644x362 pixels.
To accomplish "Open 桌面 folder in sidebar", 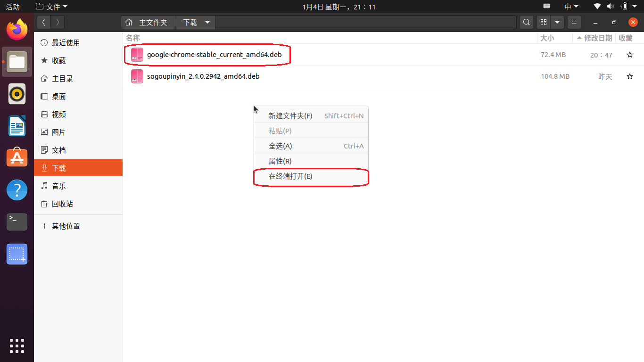I will pyautogui.click(x=78, y=96).
